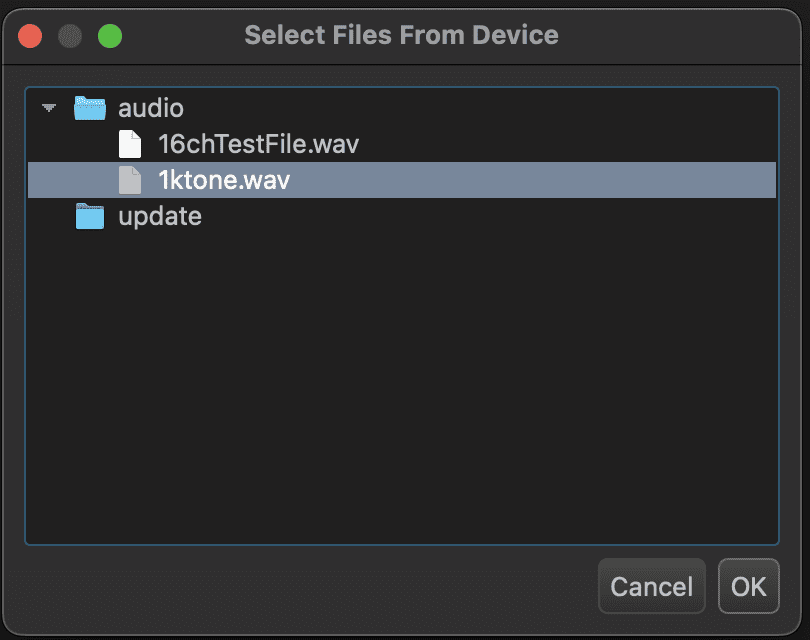Screen dimensions: 810x640
Task: Click the audio folder icon
Action: point(90,108)
